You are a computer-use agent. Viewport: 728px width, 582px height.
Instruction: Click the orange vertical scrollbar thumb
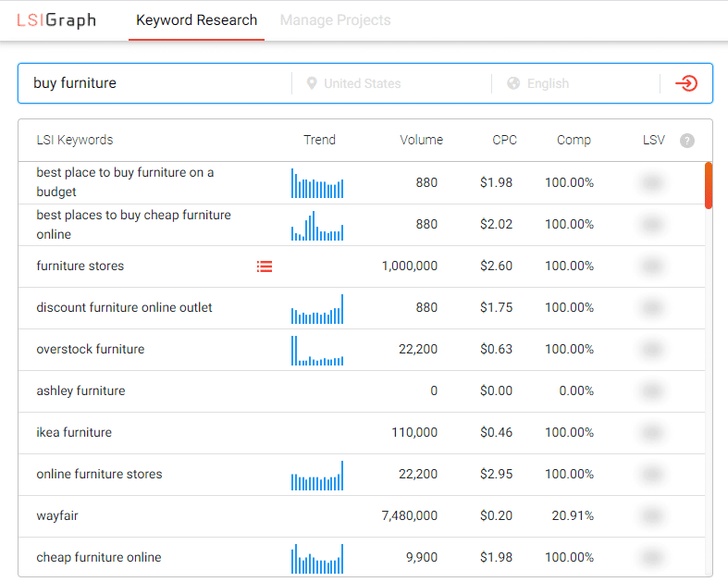click(x=709, y=185)
